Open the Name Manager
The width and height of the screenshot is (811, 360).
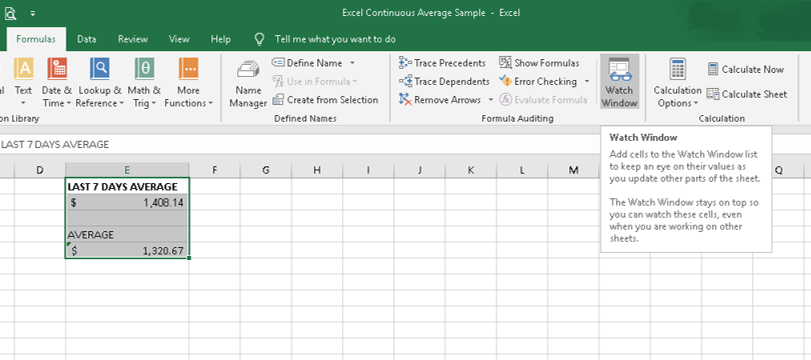[248, 82]
